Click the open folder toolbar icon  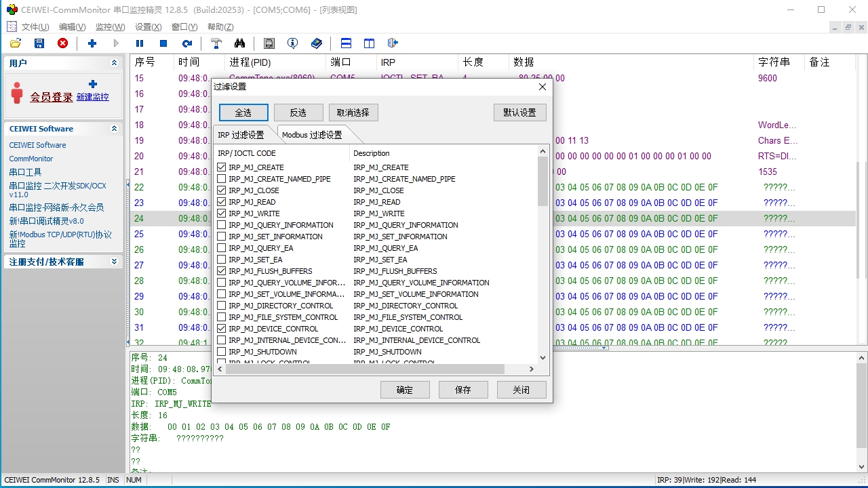(x=16, y=43)
